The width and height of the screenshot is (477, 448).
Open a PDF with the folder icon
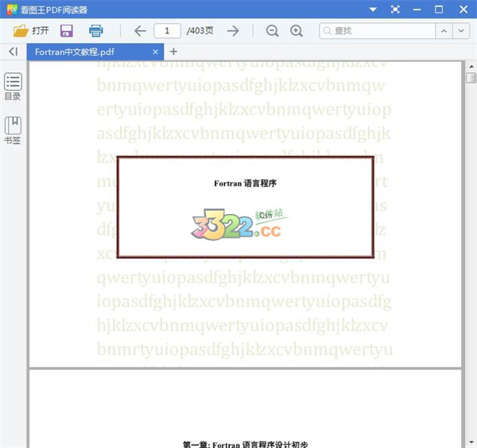click(21, 31)
